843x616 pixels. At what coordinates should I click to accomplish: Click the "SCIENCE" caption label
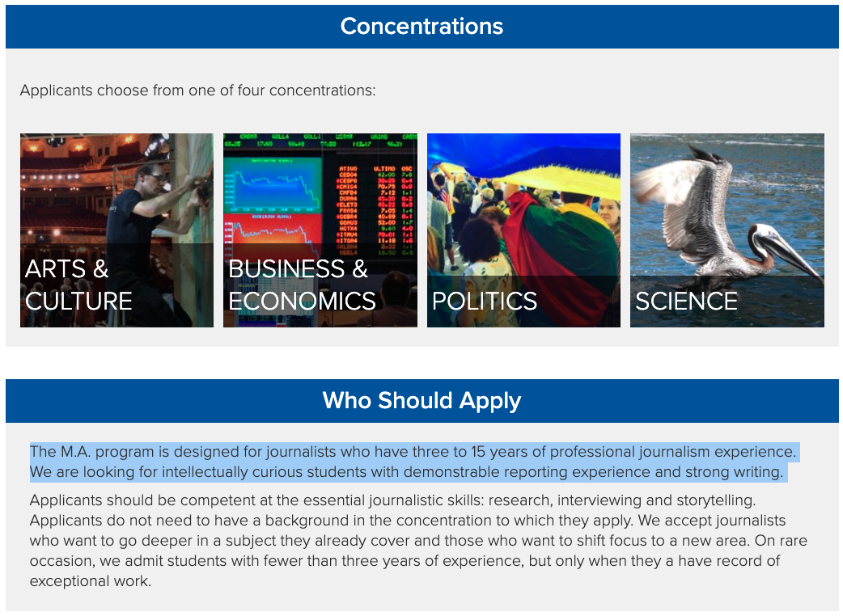(x=686, y=302)
